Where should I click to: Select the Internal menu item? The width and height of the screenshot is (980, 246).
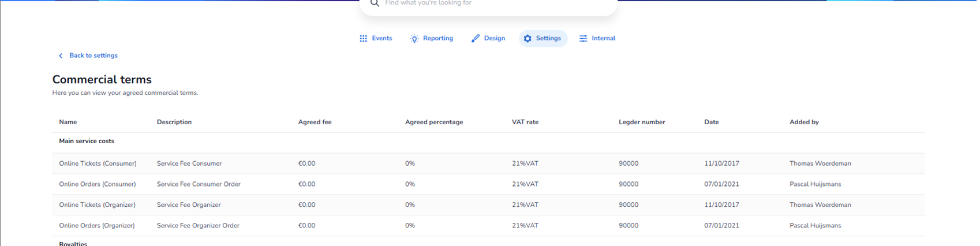click(603, 39)
